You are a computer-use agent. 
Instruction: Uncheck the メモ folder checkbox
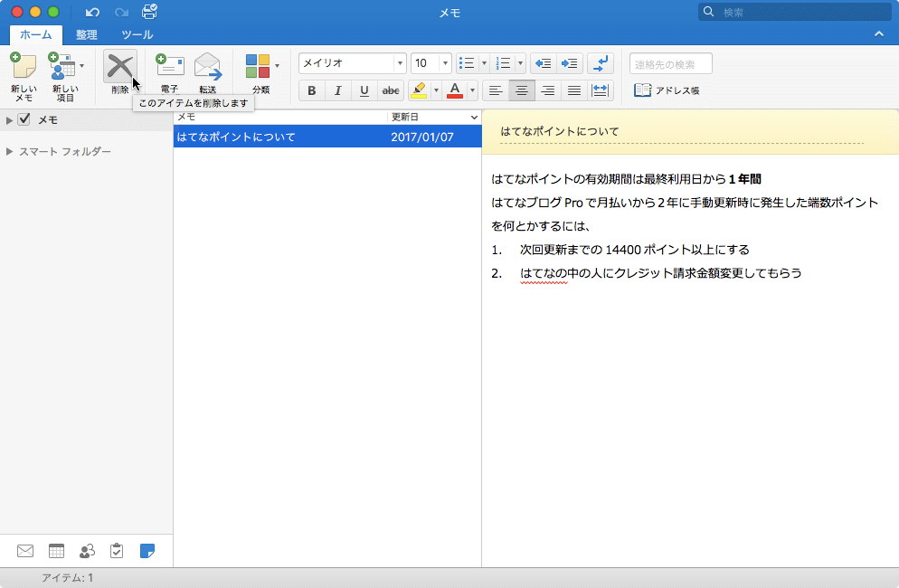tap(24, 119)
